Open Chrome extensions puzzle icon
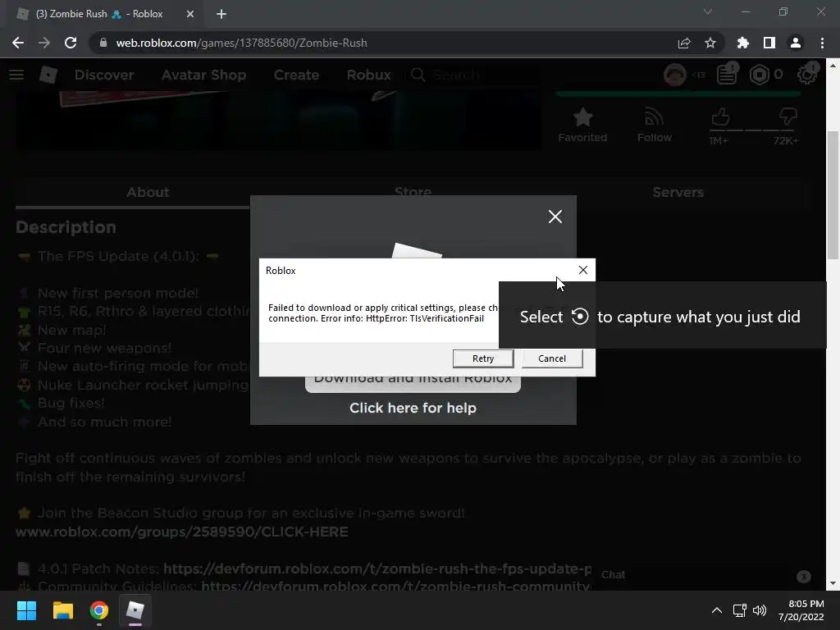 (x=743, y=43)
